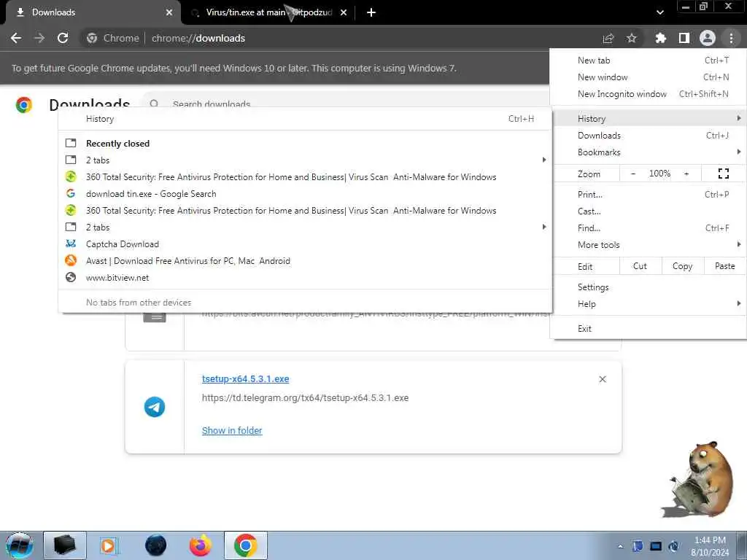Screen dimensions: 747x560
Task: Click the share page icon in address bar
Action: pos(608,39)
